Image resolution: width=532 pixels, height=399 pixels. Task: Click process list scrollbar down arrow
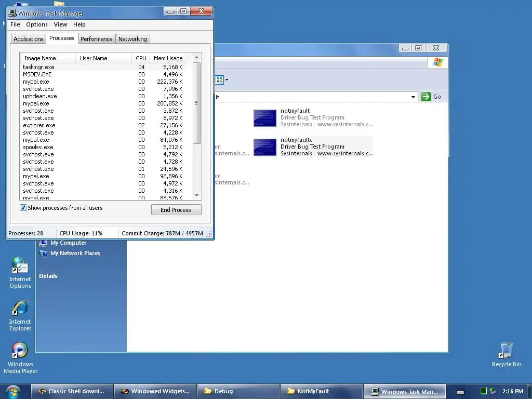click(196, 195)
